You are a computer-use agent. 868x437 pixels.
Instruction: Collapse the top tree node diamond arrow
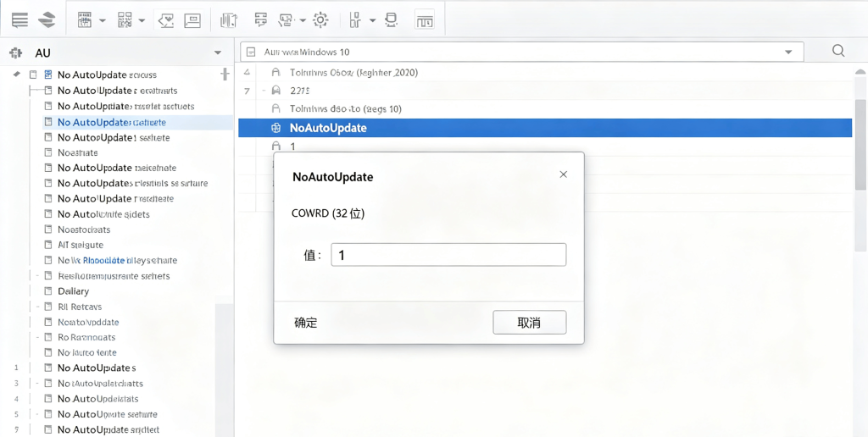coord(16,75)
